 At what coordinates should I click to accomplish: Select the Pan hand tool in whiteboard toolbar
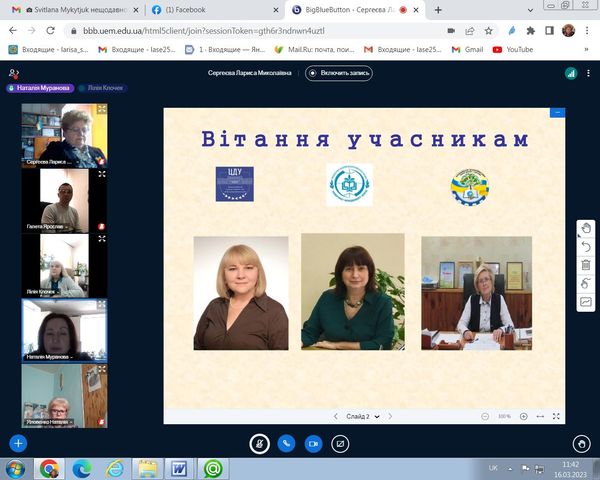[586, 228]
